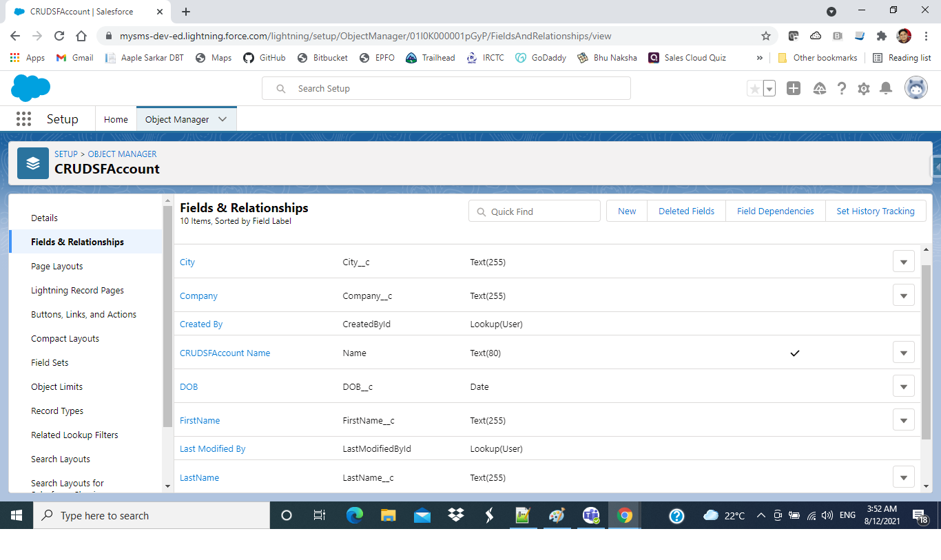Click the fields list vertical scrollbar
Image resolution: width=941 pixels, height=560 pixels.
pyautogui.click(x=926, y=351)
